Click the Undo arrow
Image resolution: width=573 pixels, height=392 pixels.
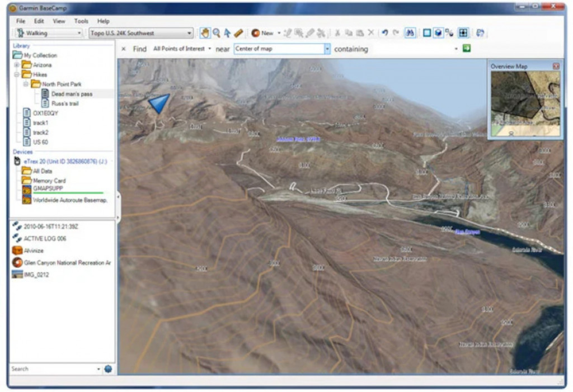385,33
